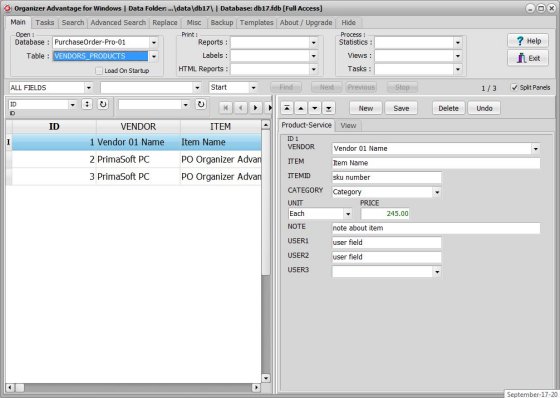Uncheck the Split Panels checkbox
Viewport: 560px width, 398px height.
(x=514, y=88)
